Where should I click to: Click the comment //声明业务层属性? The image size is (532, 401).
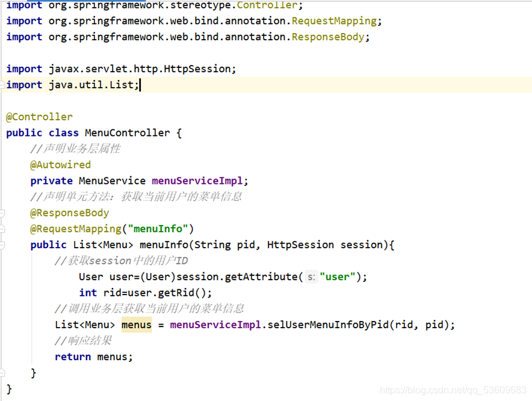pyautogui.click(x=75, y=149)
